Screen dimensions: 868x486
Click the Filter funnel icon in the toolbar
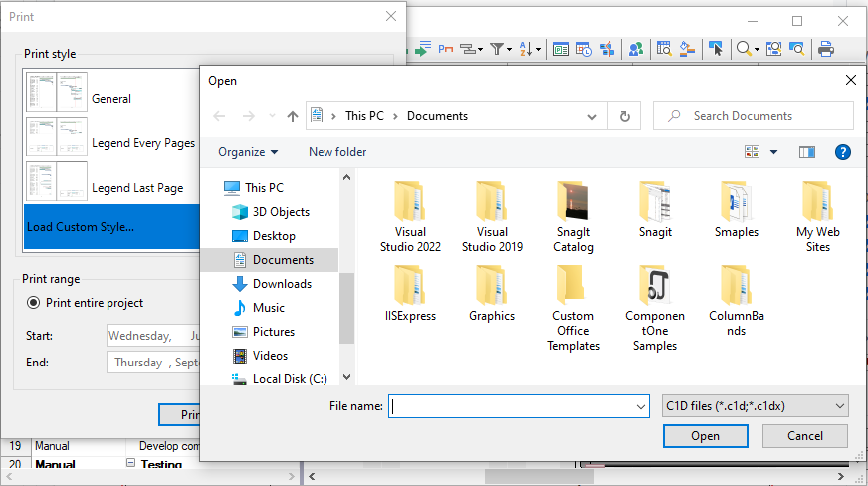(498, 48)
